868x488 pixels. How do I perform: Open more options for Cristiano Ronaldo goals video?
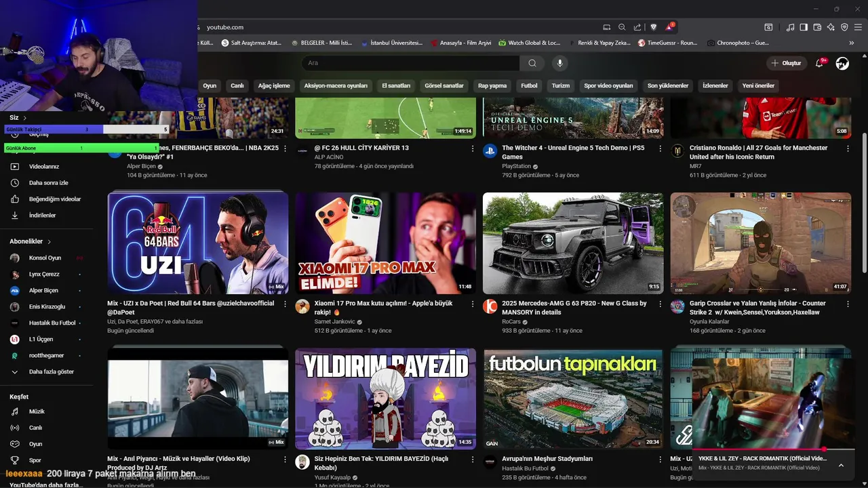click(x=848, y=148)
